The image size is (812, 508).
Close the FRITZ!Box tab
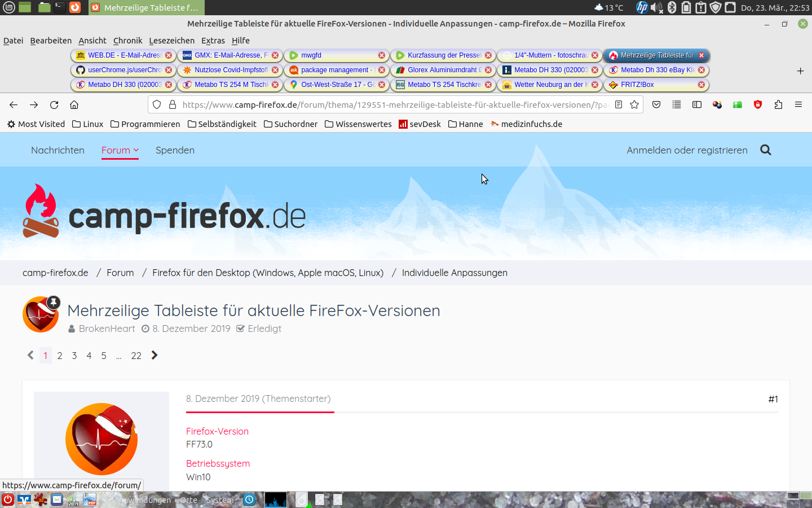(x=701, y=85)
